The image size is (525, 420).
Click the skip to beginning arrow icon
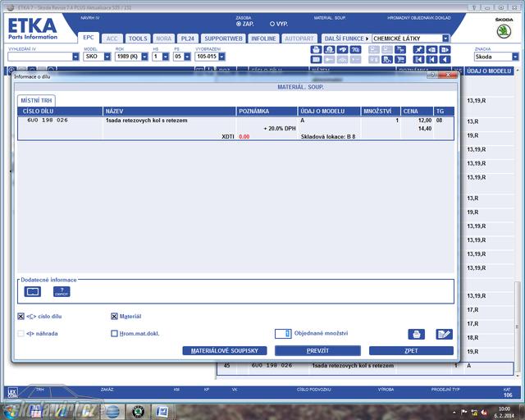tap(431, 60)
